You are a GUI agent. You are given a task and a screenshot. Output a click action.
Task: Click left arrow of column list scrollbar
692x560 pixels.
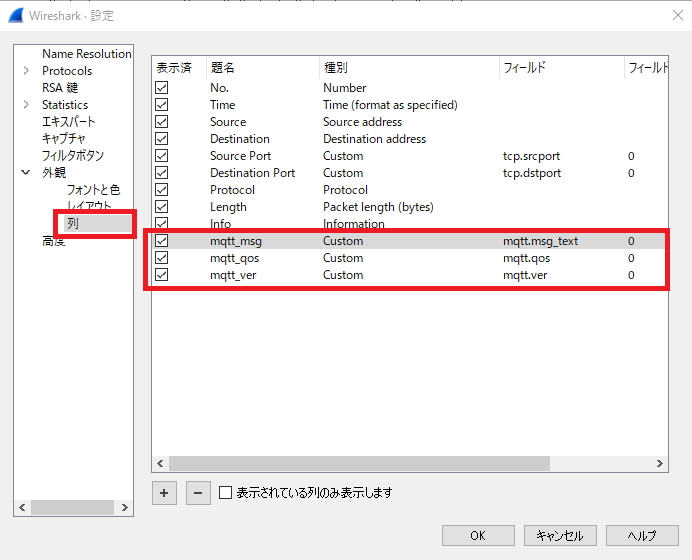pyautogui.click(x=160, y=463)
